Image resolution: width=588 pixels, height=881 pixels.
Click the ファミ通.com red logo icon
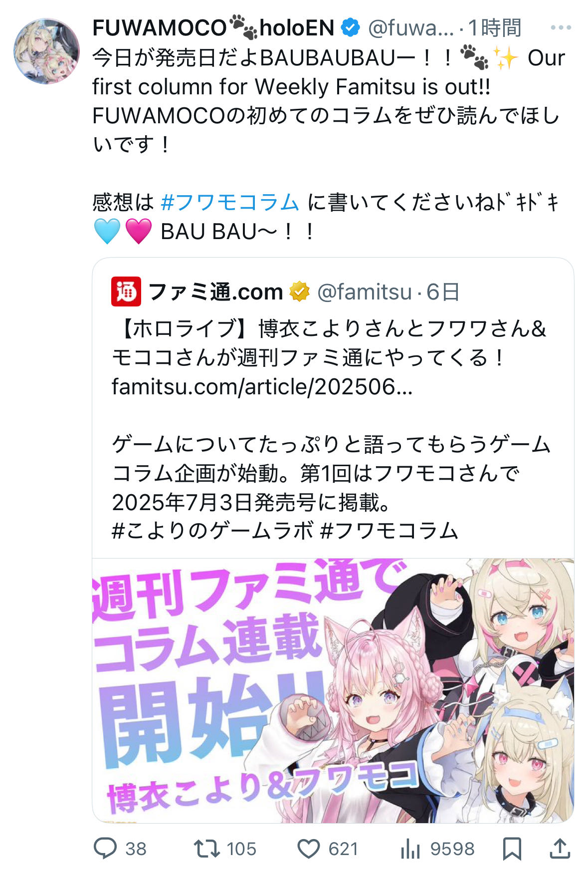126,292
